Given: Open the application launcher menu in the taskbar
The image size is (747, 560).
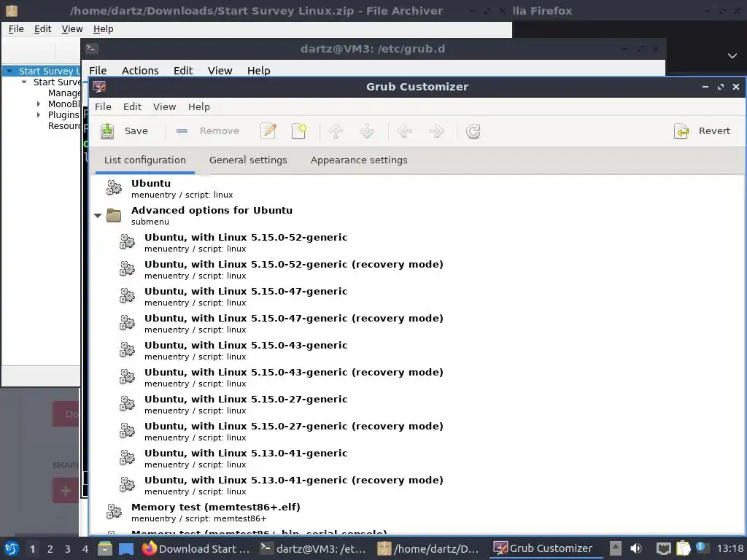Looking at the screenshot, I should pos(12,548).
